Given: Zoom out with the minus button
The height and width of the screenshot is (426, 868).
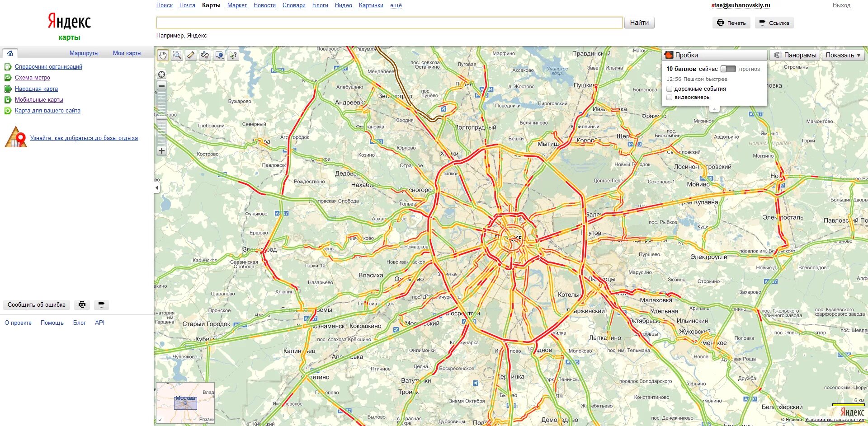Looking at the screenshot, I should [161, 86].
